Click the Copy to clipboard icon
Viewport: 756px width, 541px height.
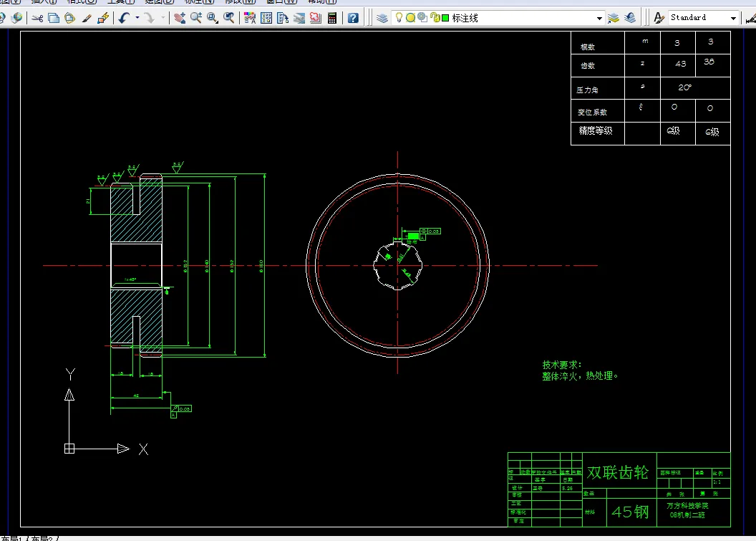point(54,19)
